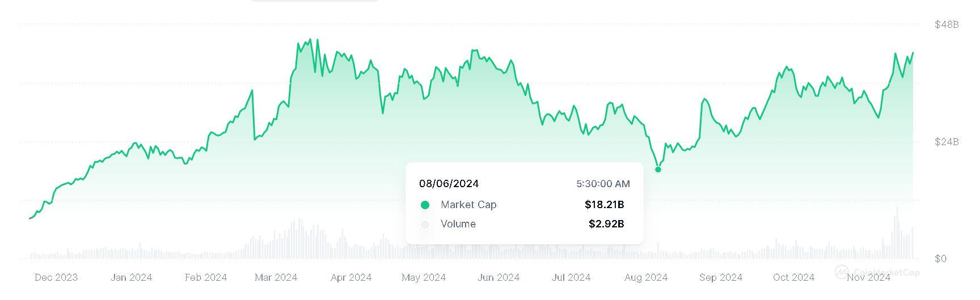Select the $18.21B market cap value
980x300 pixels.
(x=604, y=205)
